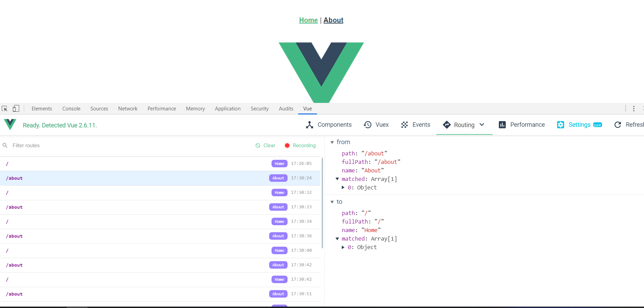The width and height of the screenshot is (644, 308).
Task: Open the Events view label
Action: [x=421, y=125]
